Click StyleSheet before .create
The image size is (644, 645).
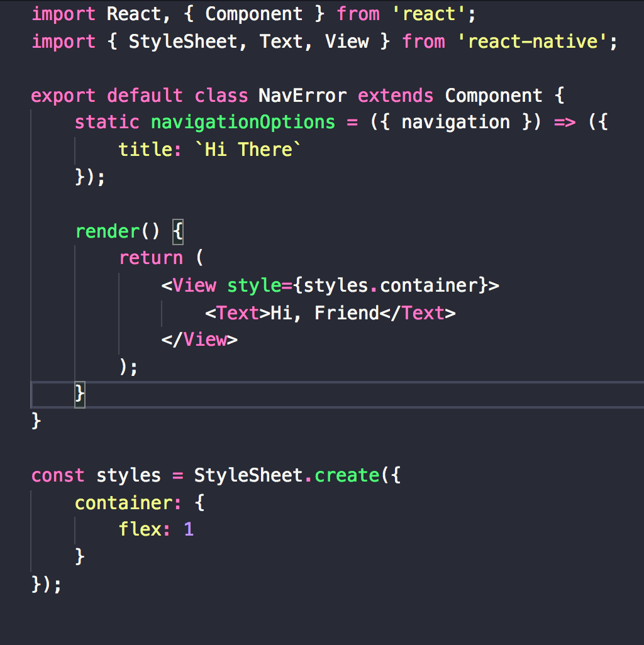click(248, 475)
